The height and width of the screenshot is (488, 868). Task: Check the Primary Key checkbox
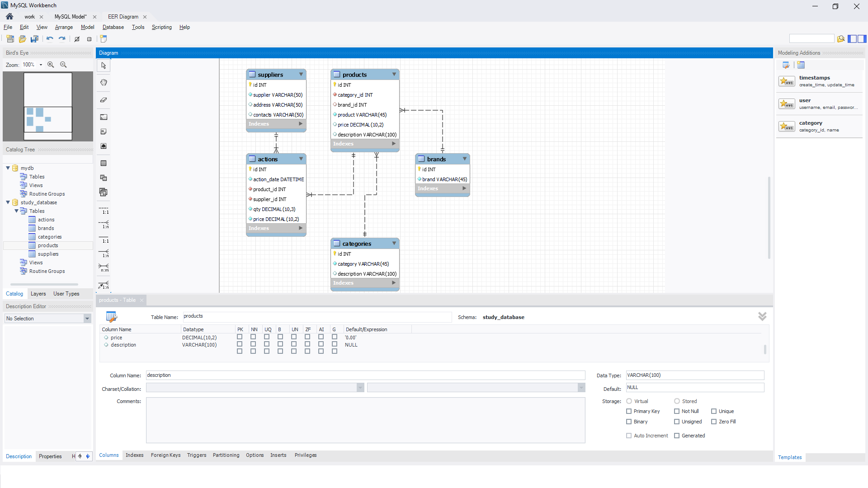pyautogui.click(x=629, y=411)
